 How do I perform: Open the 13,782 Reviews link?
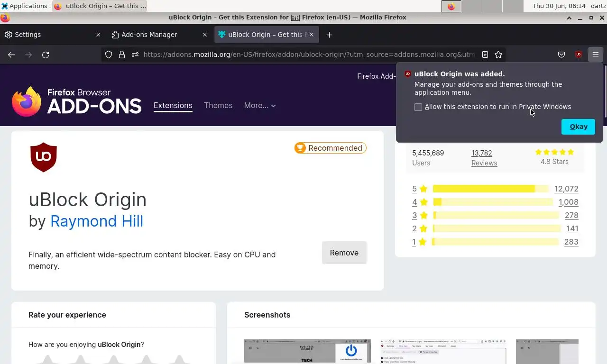(x=484, y=158)
